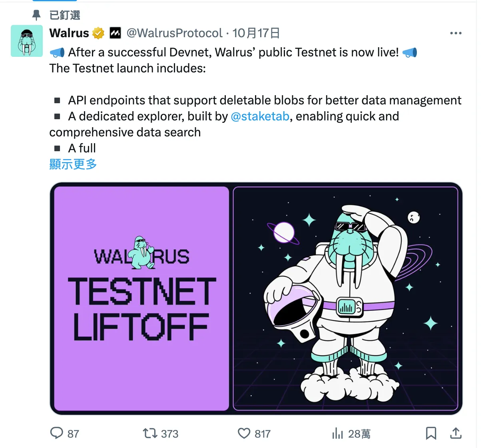Open the @staketab mention link
486x448 pixels.
tap(260, 116)
